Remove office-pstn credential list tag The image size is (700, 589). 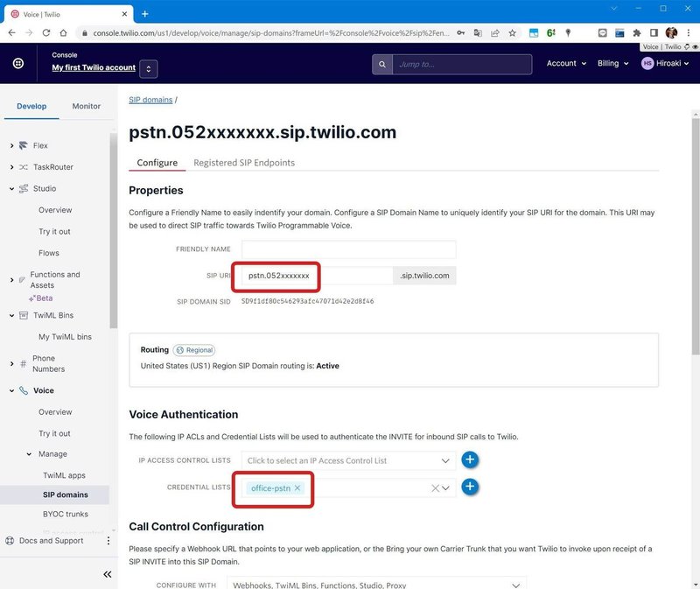tap(297, 488)
